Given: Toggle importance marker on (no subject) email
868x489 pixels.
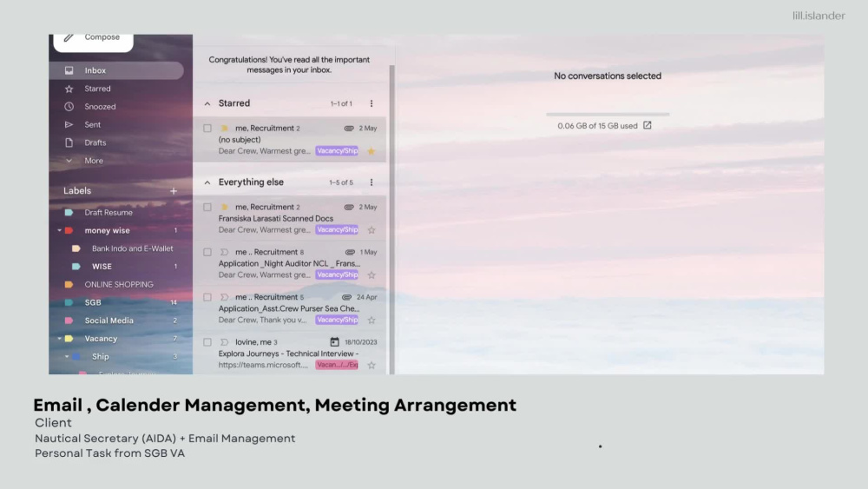Looking at the screenshot, I should click(x=224, y=128).
